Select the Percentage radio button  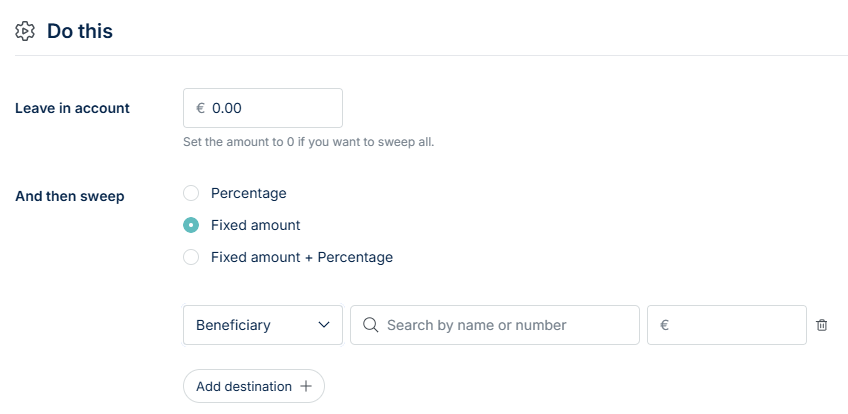coord(191,193)
